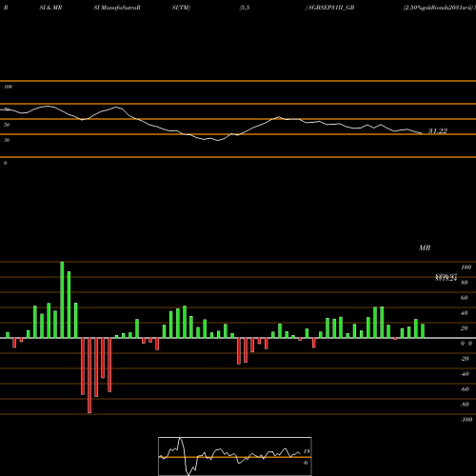Click the '100' label on RSI axis
Image resolution: width=476 pixels, height=476 pixels.
point(9,87)
